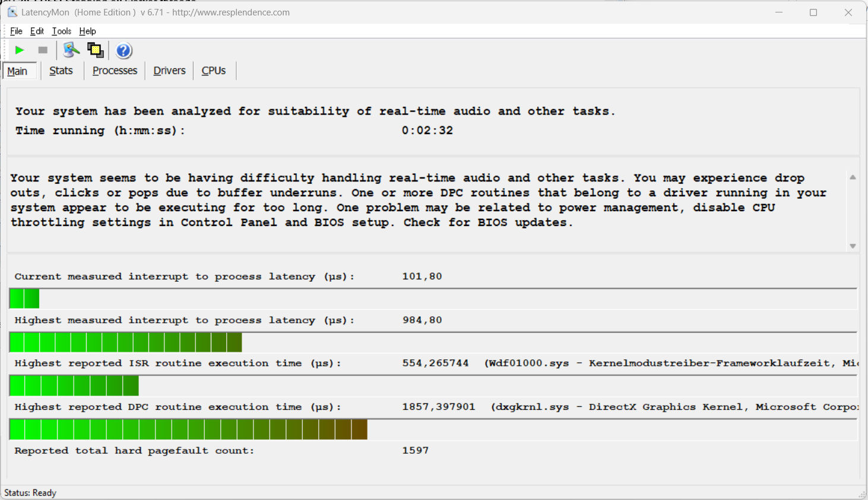Open help with the blue question mark icon
868x500 pixels.
pos(123,51)
